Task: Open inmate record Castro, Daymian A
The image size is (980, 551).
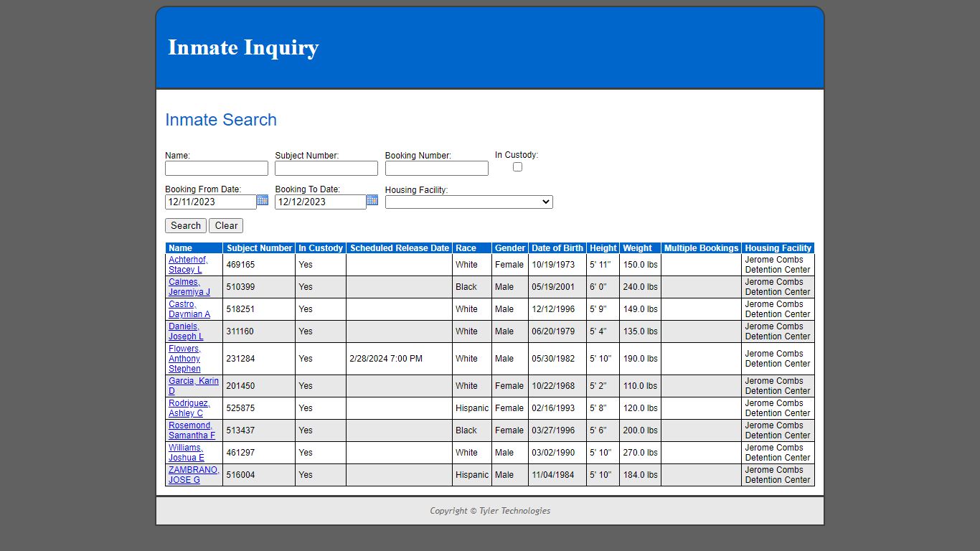Action: tap(189, 309)
